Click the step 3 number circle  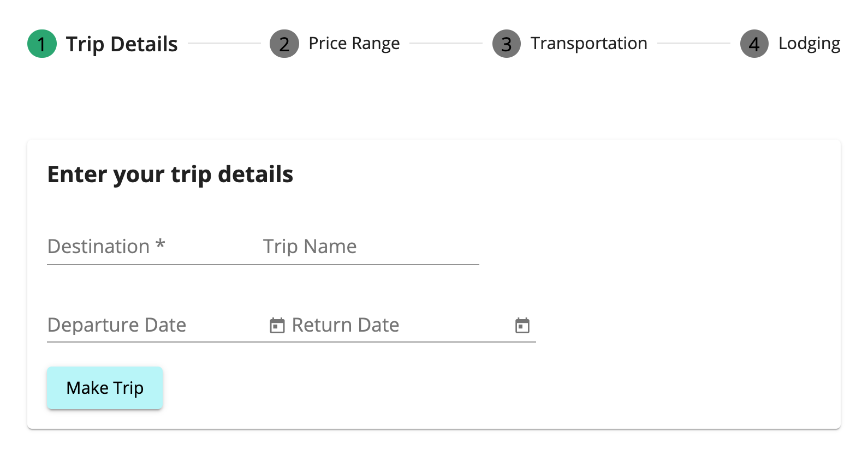tap(507, 44)
